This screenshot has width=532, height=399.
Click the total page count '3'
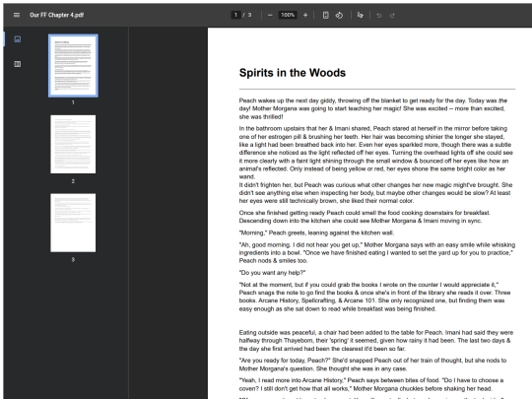click(x=249, y=15)
